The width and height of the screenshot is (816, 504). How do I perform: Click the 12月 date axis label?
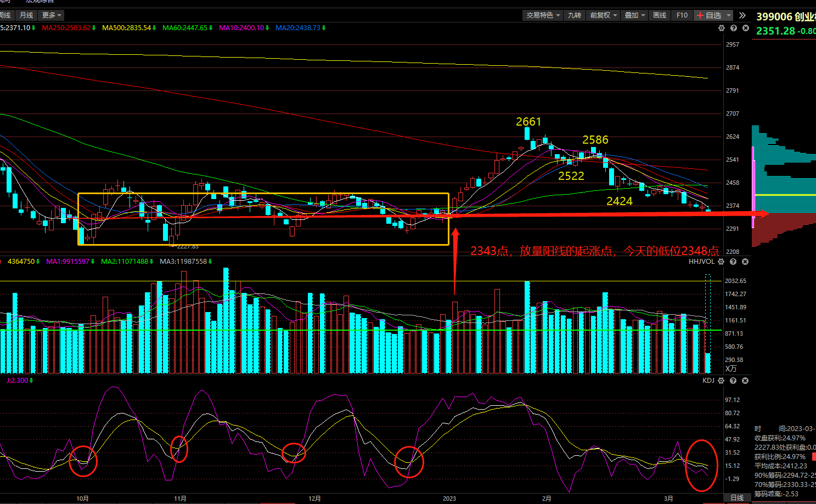314,499
